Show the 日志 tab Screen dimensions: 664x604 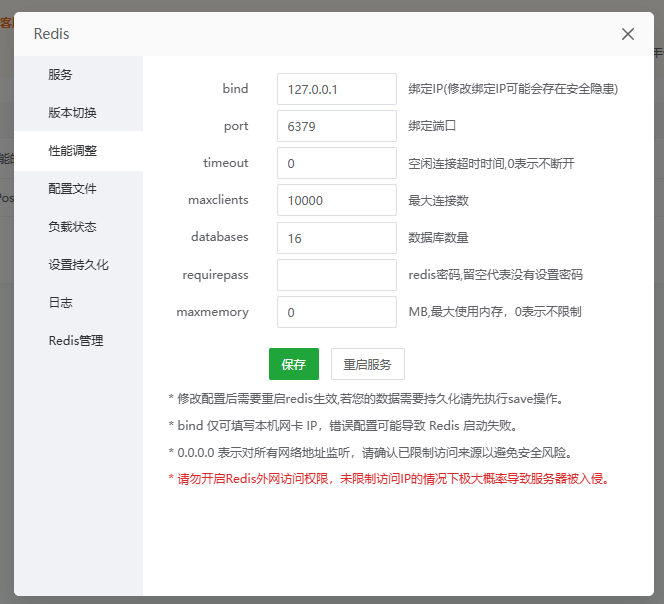click(79, 302)
